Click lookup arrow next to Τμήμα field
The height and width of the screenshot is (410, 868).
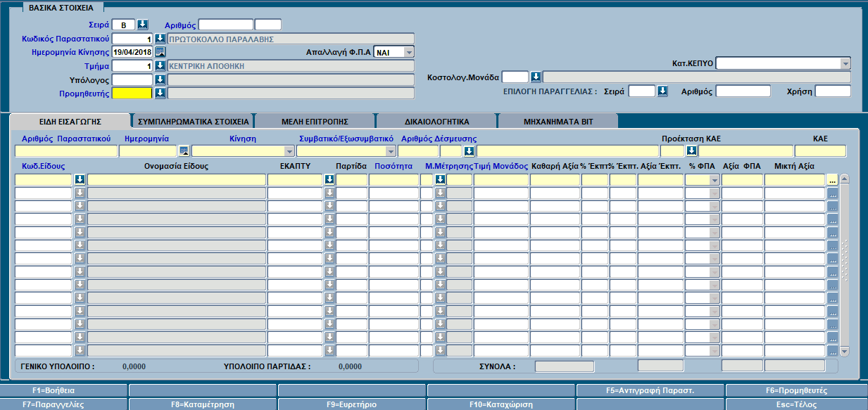click(160, 65)
